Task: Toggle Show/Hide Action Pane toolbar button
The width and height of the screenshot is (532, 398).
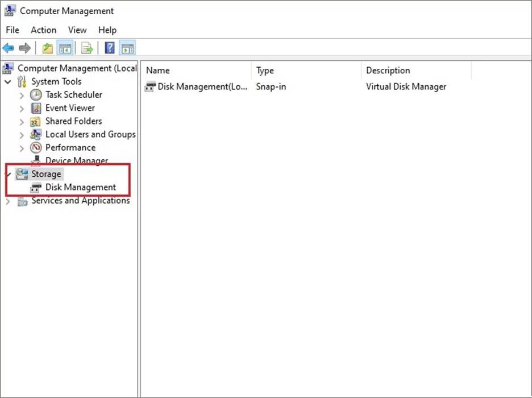Action: pyautogui.click(x=127, y=48)
